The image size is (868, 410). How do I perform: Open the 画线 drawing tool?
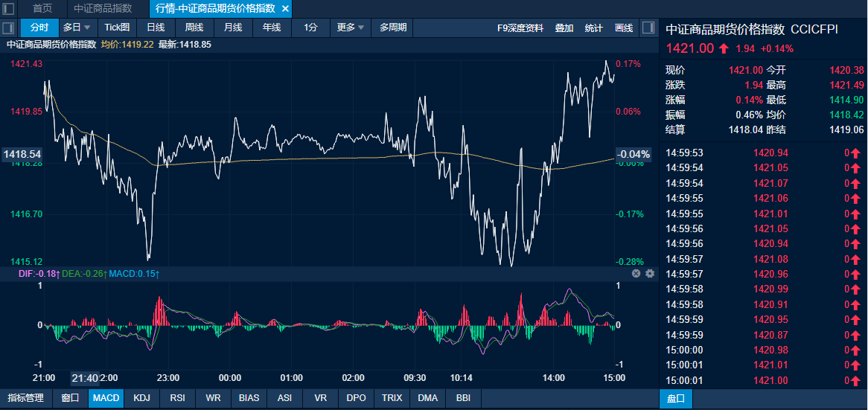click(624, 28)
